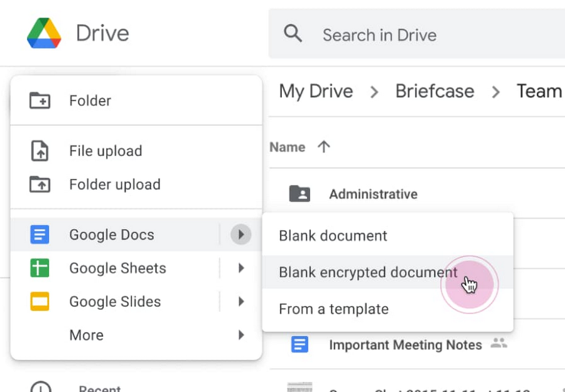Choose From a template in the submenu
The height and width of the screenshot is (392, 565).
click(333, 309)
